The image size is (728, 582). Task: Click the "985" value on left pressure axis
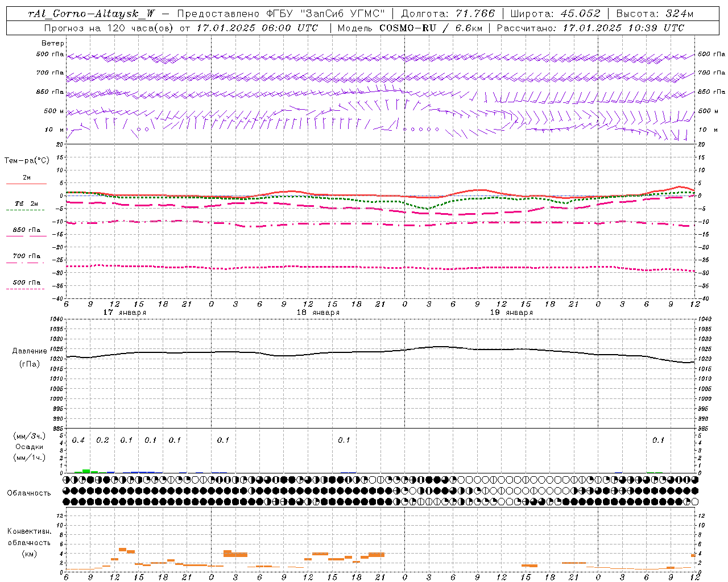pyautogui.click(x=57, y=428)
